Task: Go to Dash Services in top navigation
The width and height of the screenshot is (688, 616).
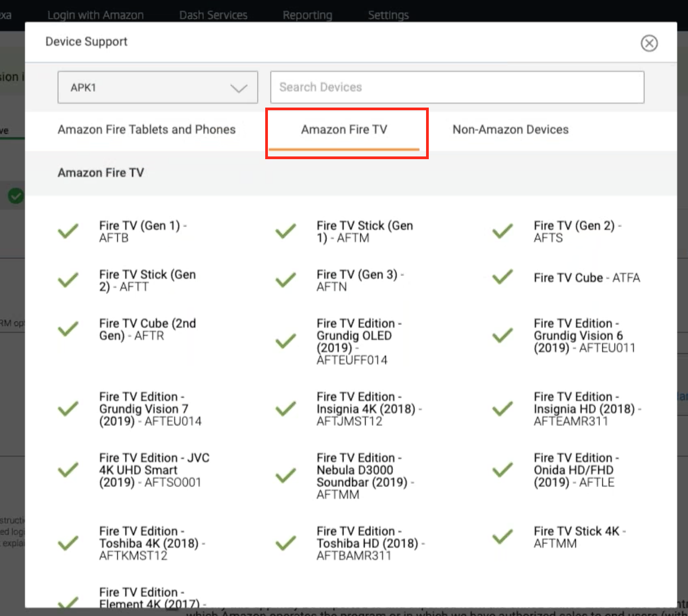Action: click(x=213, y=15)
